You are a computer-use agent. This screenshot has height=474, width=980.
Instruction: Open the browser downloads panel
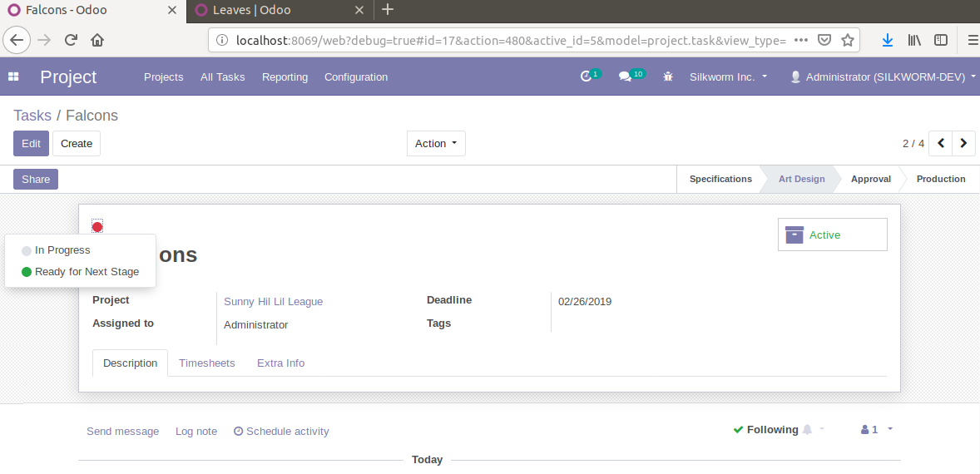pos(888,40)
